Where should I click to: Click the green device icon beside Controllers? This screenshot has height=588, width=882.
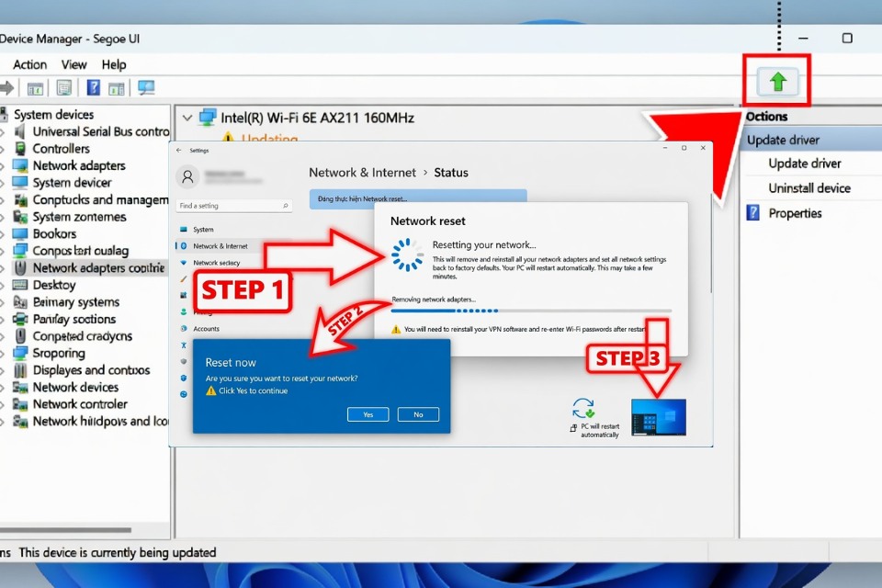(x=20, y=149)
